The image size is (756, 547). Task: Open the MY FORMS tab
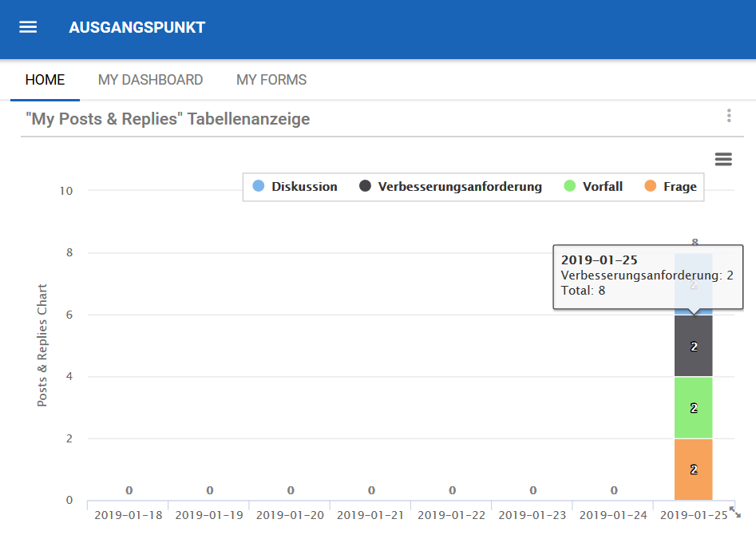[271, 80]
